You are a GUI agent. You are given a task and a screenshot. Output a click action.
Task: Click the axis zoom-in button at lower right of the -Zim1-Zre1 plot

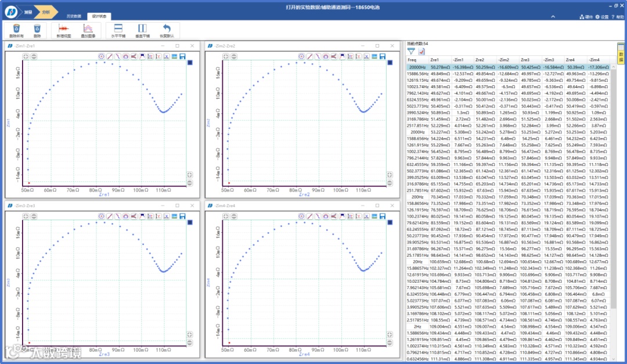pyautogui.click(x=189, y=175)
